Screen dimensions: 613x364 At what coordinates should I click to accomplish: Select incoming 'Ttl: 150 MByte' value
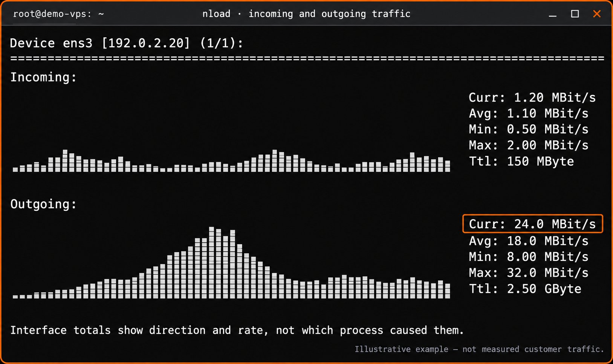click(521, 161)
